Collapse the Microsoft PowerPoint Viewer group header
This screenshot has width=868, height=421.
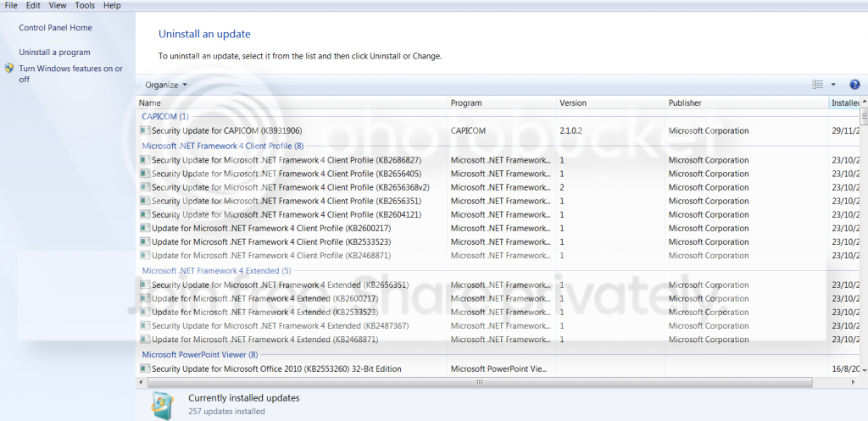click(200, 354)
